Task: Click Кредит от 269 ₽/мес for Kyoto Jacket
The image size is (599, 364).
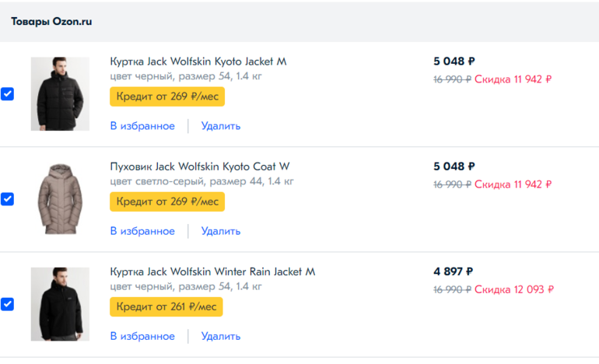Action: point(167,96)
